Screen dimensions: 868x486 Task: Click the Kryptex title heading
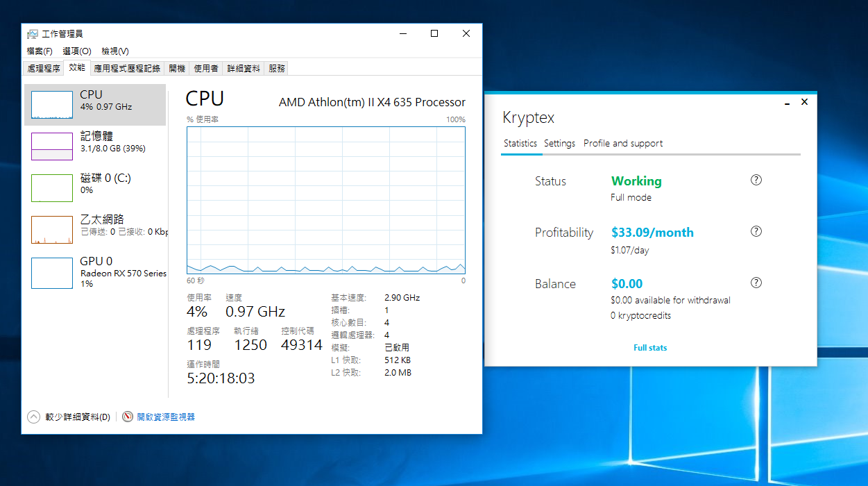click(529, 118)
